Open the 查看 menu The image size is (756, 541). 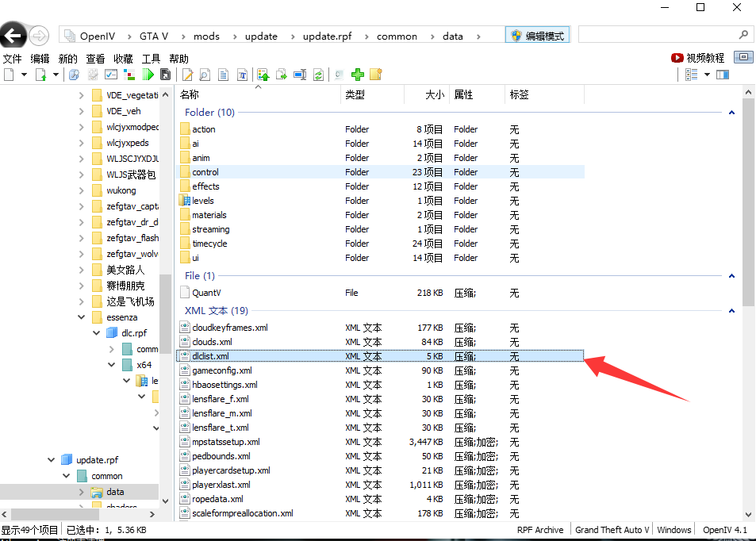pyautogui.click(x=95, y=59)
